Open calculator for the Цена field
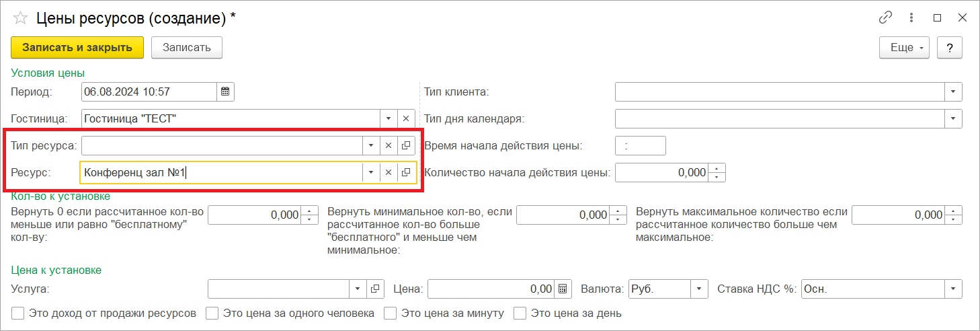This screenshot has width=980, height=331. (563, 289)
